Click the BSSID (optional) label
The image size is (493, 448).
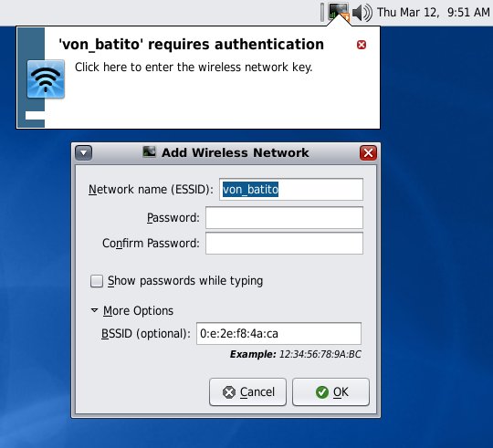click(x=146, y=334)
